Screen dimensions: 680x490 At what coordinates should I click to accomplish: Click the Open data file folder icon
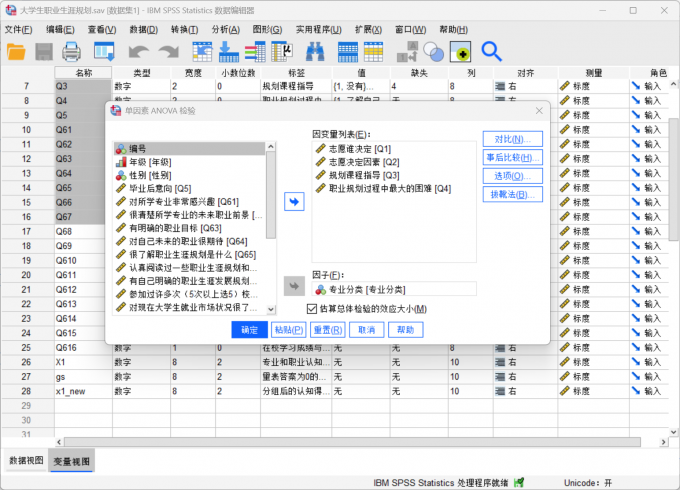click(17, 51)
